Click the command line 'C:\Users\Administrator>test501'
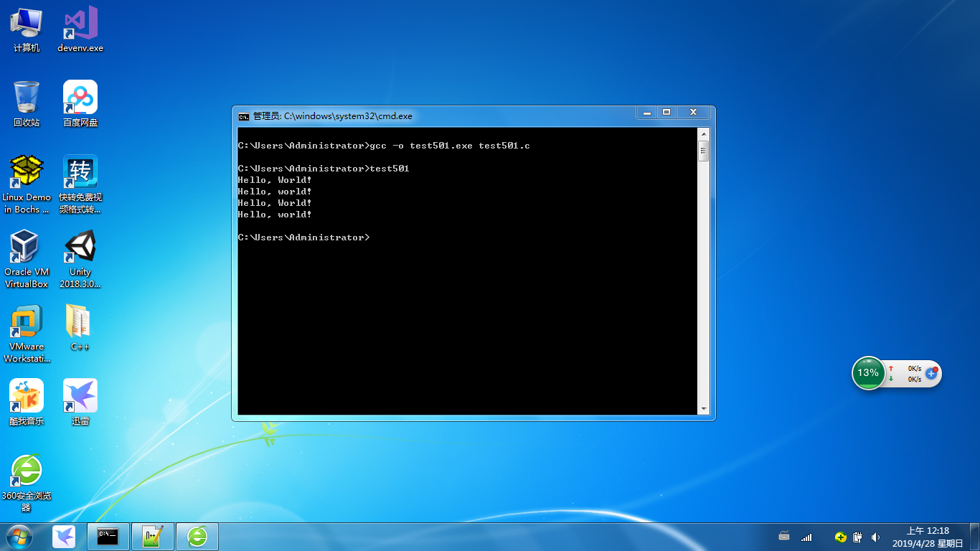 coord(324,169)
